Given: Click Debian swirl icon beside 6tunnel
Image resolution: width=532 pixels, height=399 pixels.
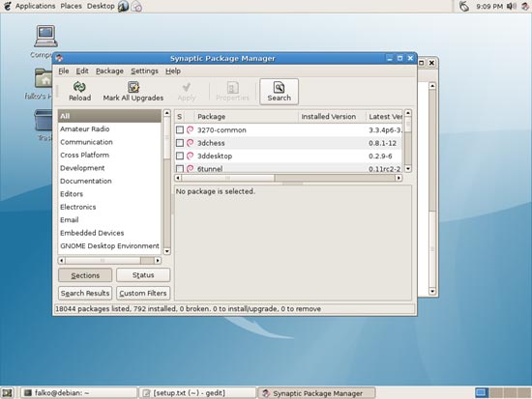Looking at the screenshot, I should 191,168.
